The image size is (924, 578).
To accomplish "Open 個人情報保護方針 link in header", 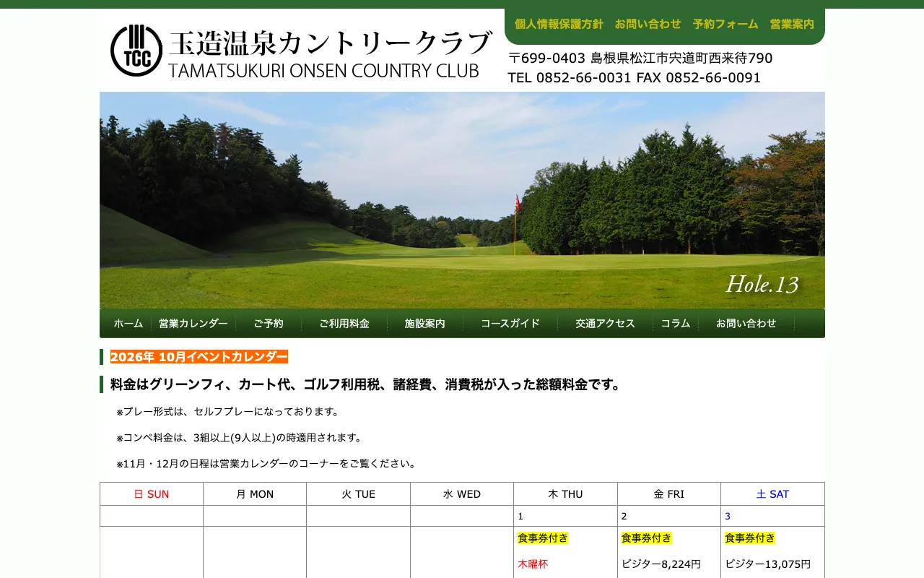I will [x=559, y=24].
